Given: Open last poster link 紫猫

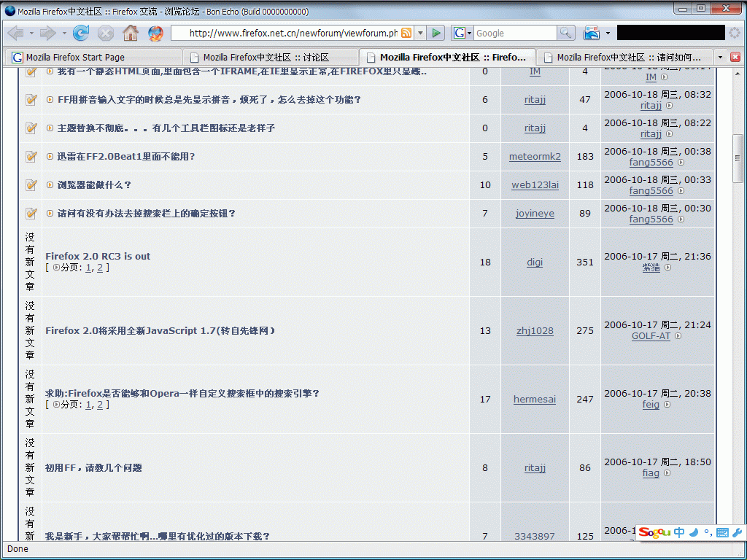Looking at the screenshot, I should pos(651,268).
